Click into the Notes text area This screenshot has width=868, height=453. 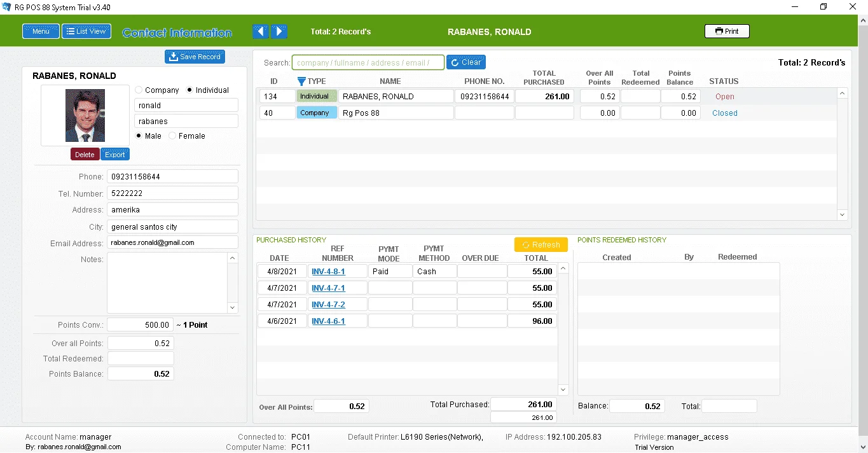click(x=167, y=282)
